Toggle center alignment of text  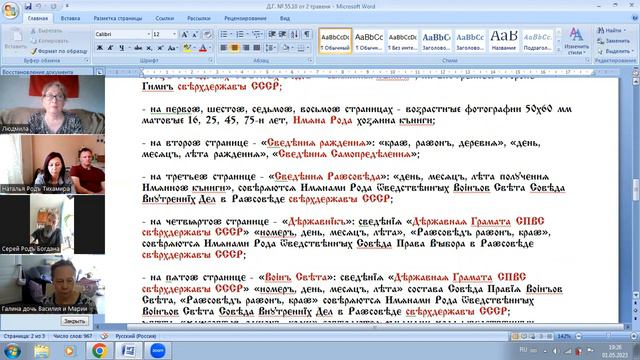tap(235, 48)
